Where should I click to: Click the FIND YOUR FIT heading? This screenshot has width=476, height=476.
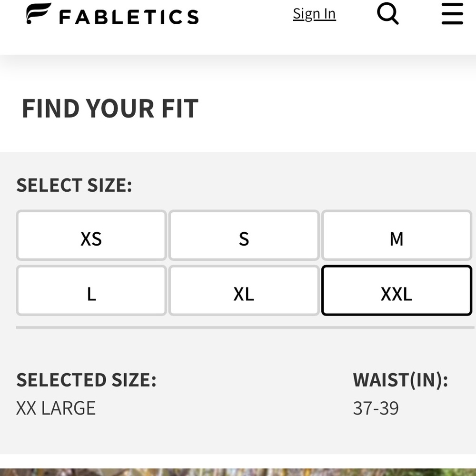[110, 108]
